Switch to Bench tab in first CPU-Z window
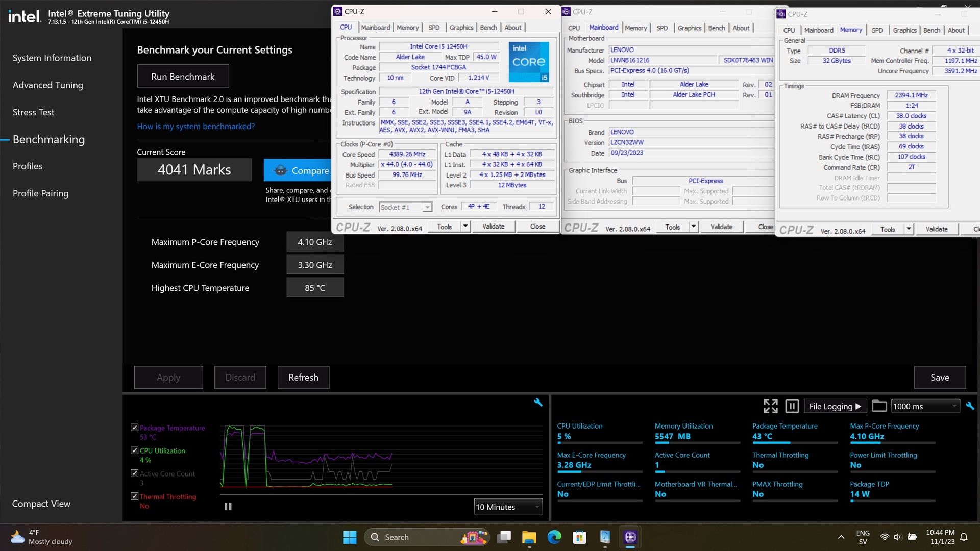 (488, 28)
